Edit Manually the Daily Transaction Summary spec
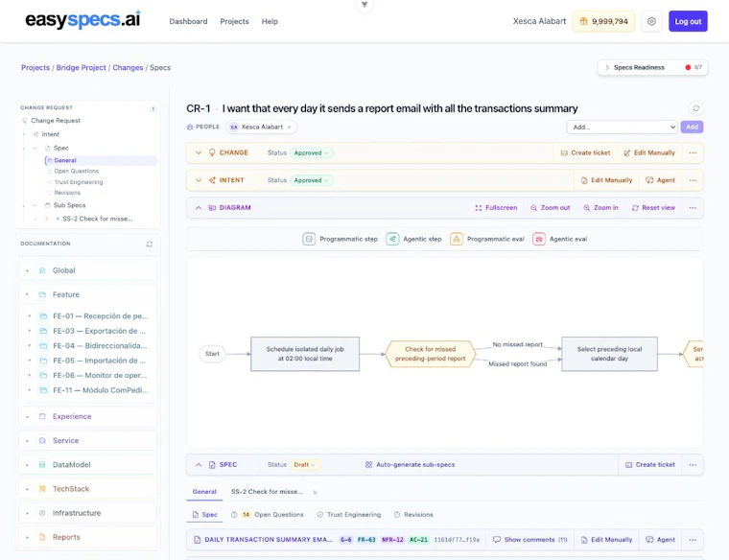This screenshot has width=729, height=560. [x=607, y=540]
